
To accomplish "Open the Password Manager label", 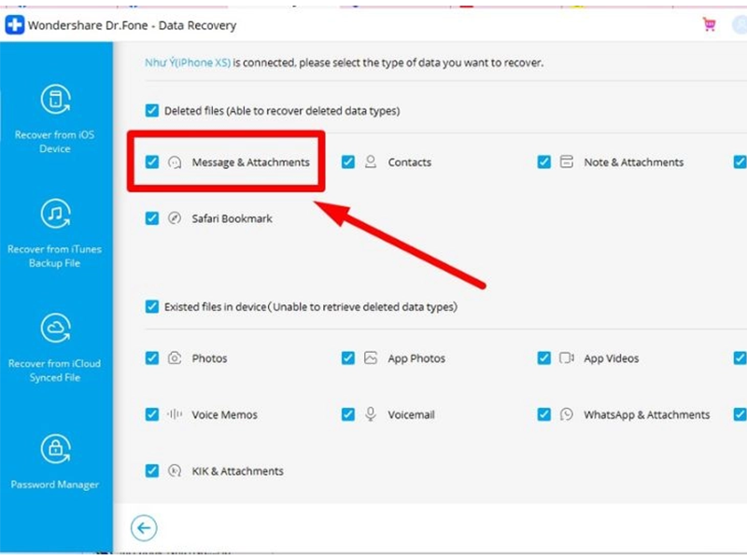I will click(x=55, y=484).
